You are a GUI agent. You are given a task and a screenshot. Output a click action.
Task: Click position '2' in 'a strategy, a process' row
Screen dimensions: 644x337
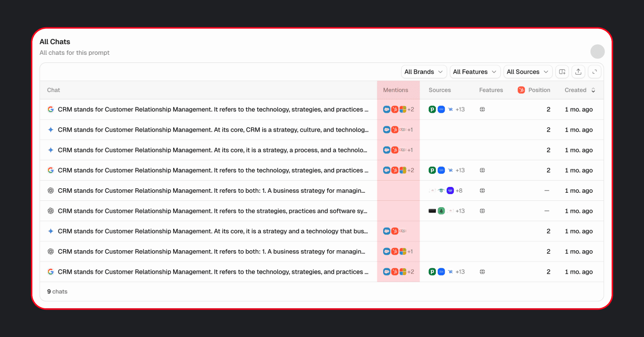click(x=548, y=150)
